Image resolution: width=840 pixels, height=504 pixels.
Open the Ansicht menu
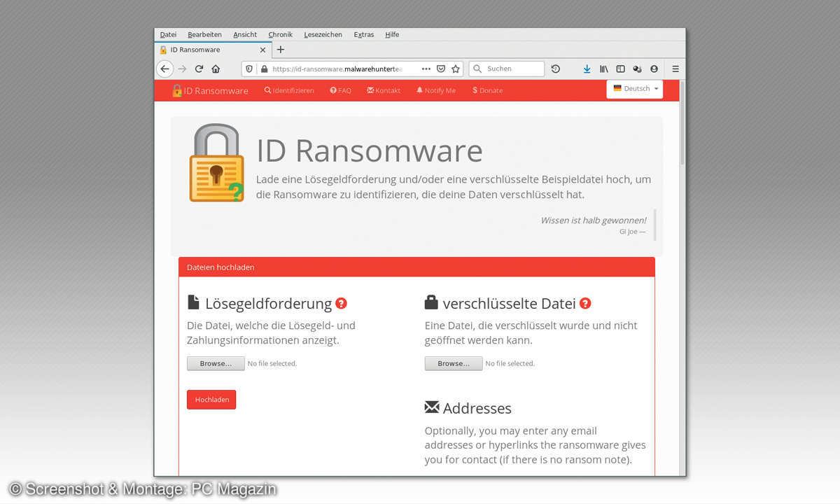point(245,34)
